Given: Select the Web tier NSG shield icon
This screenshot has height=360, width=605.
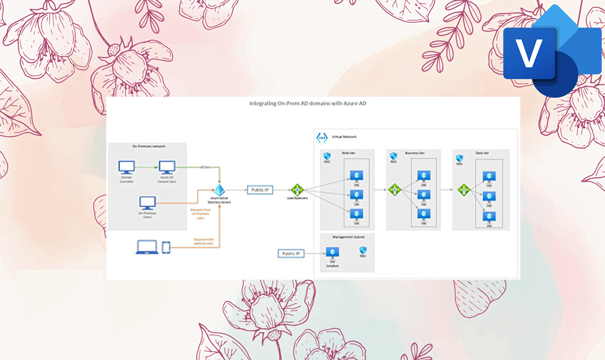Looking at the screenshot, I should pos(327,156).
